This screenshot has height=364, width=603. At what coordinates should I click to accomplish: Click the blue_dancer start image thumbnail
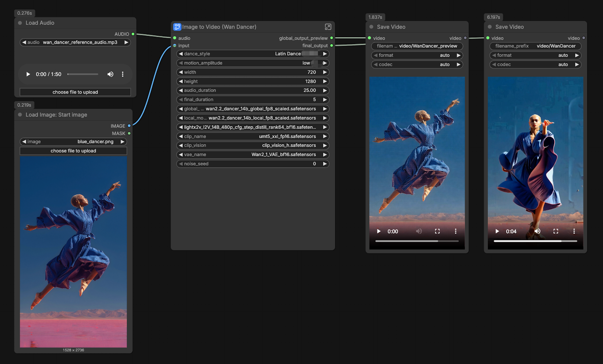coord(73,252)
